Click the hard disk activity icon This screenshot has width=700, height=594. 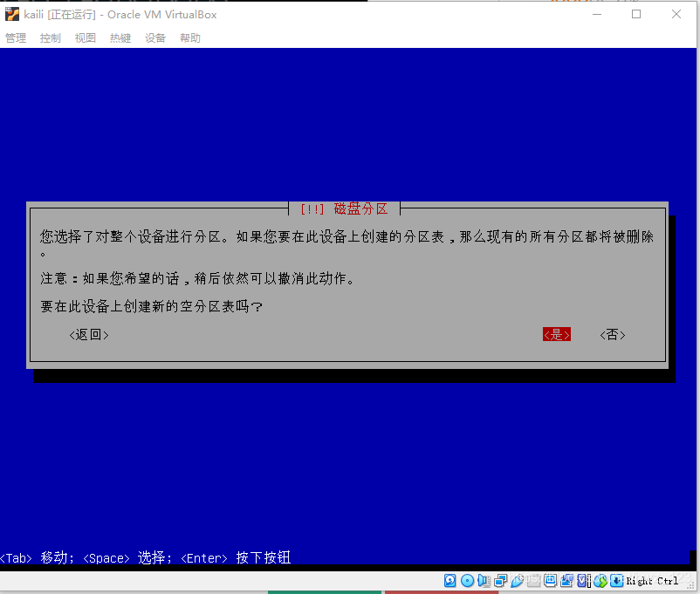click(449, 580)
